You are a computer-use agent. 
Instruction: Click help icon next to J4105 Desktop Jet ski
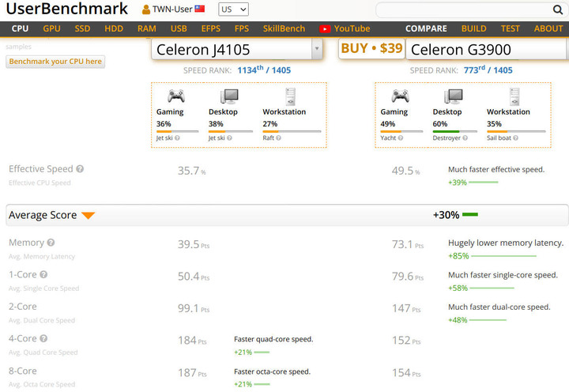click(x=229, y=138)
